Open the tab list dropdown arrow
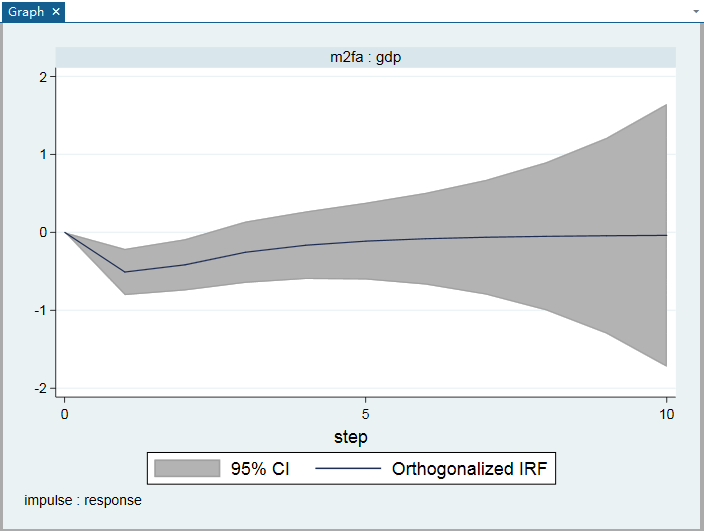The width and height of the screenshot is (704, 531). click(x=696, y=11)
